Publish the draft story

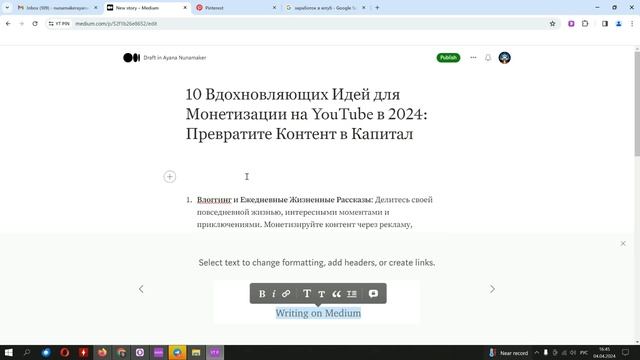coord(448,58)
